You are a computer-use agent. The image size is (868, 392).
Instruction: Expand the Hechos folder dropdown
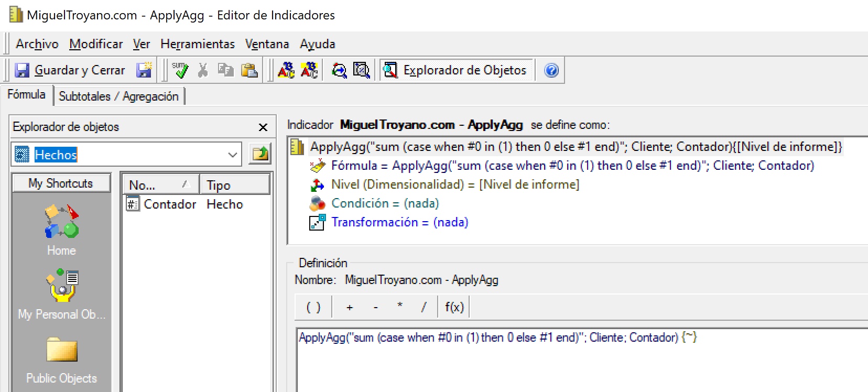pos(232,155)
